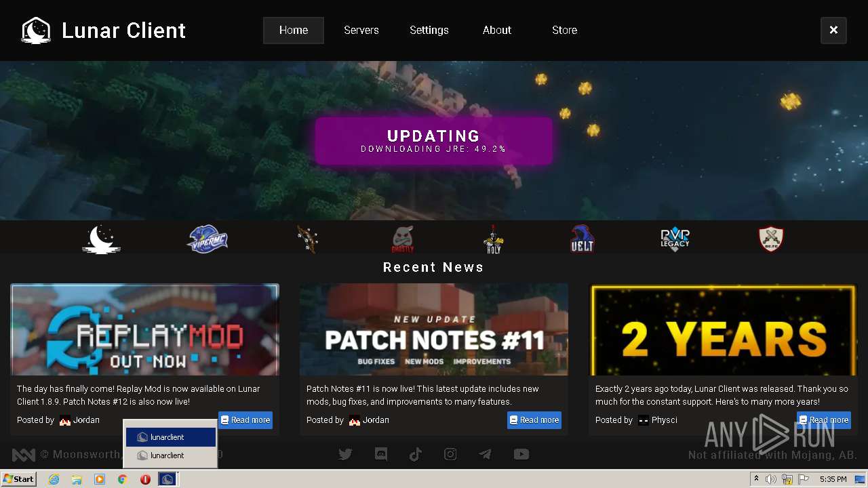The image size is (868, 488).
Task: Switch to the Servers tab
Action: coord(361,30)
